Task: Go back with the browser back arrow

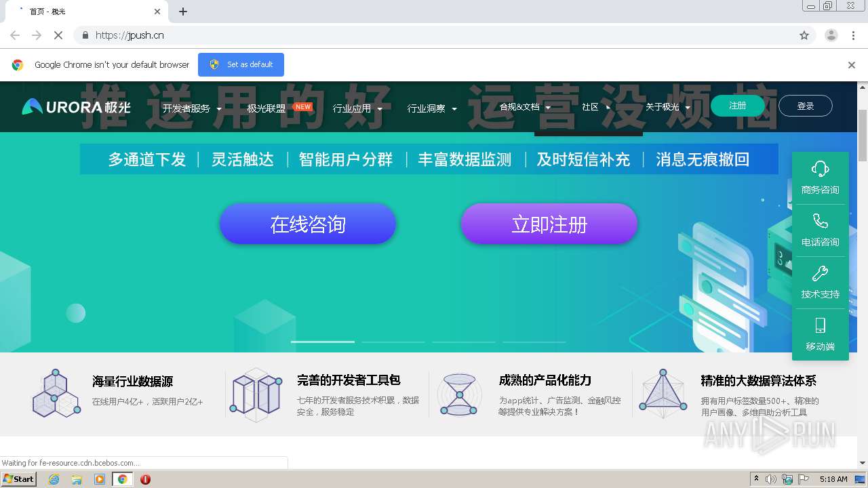Action: (15, 35)
